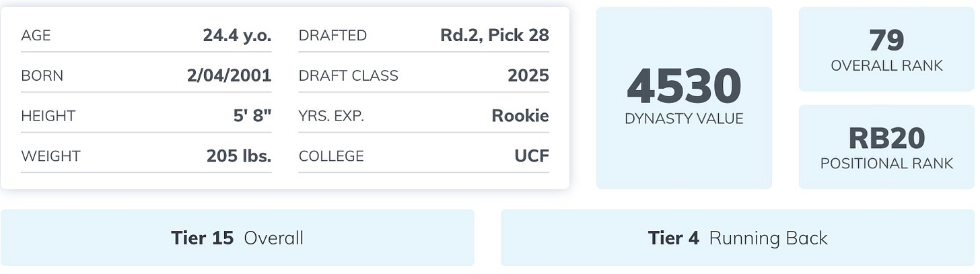The image size is (980, 274).
Task: Select the YRS. EXP. value Rookie
Action: click(x=520, y=116)
